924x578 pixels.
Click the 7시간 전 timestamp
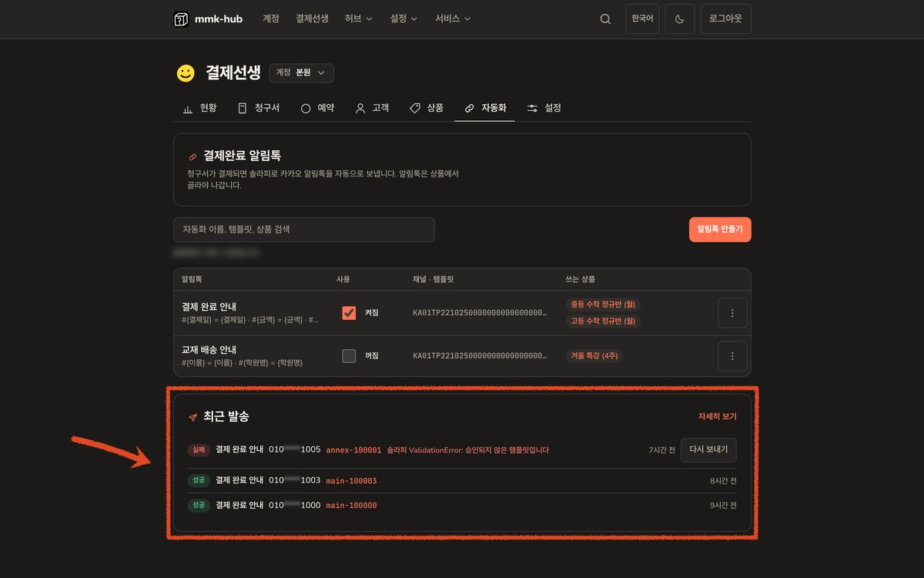(661, 450)
